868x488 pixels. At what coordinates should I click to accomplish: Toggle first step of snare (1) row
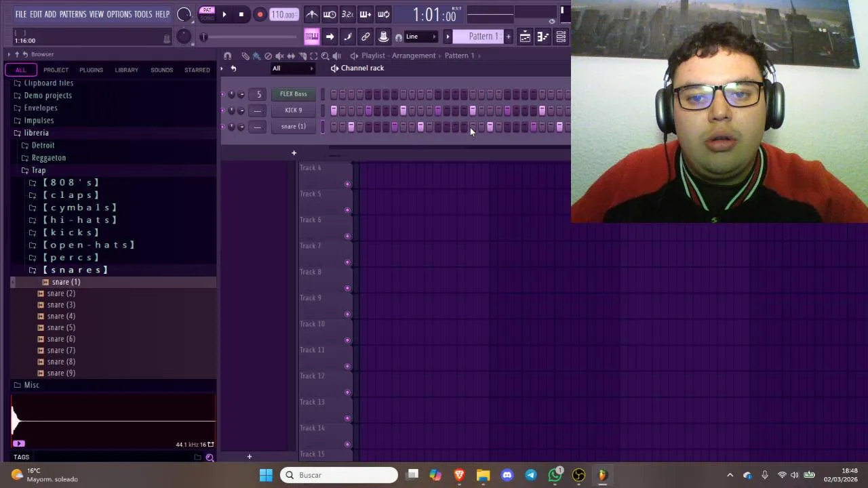pos(334,127)
